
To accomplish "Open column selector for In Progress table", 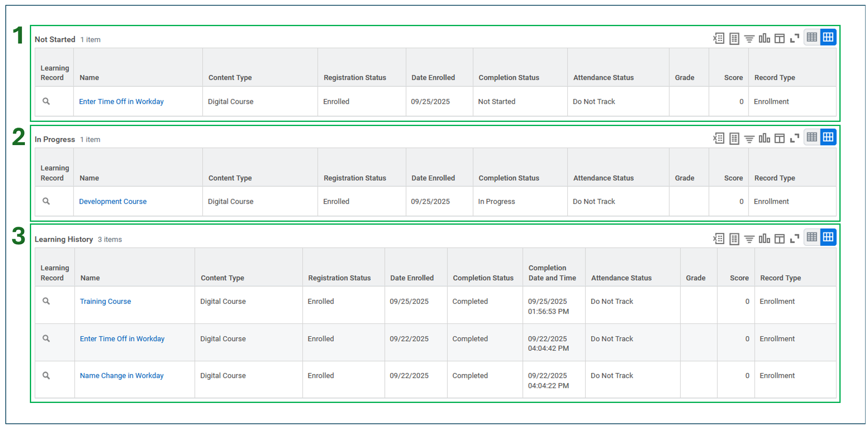I will click(780, 138).
